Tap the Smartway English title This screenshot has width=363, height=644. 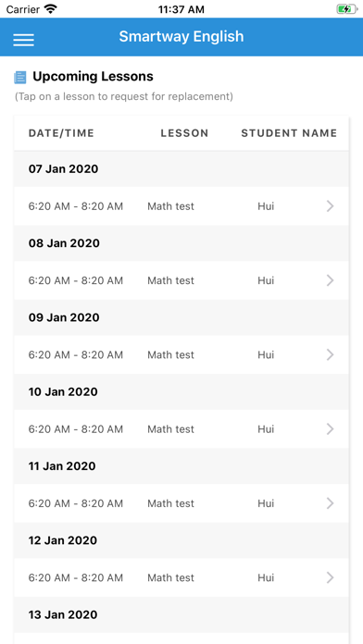(181, 37)
